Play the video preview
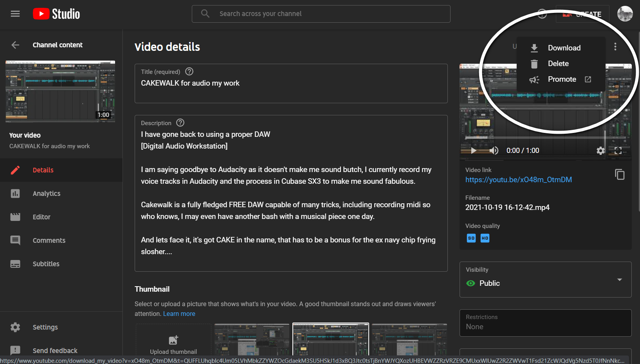Viewport: 640px width, 364px height. coord(474,151)
